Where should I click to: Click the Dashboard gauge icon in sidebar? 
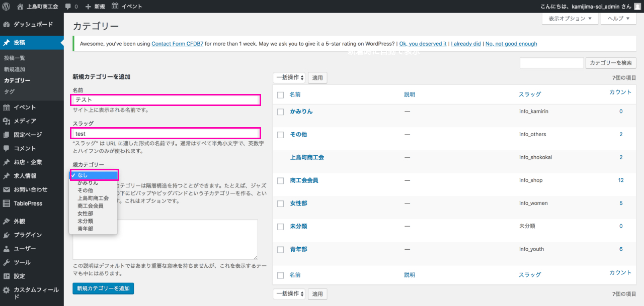point(7,24)
